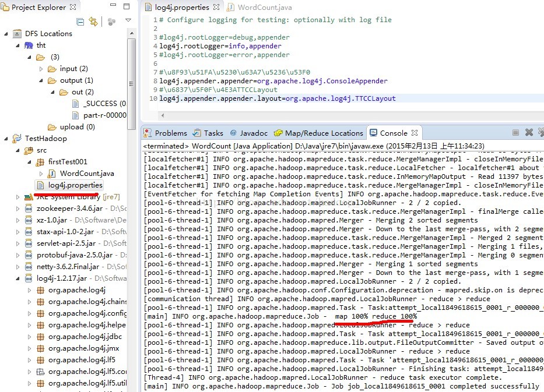
Task: Expand the input (2) folder
Action: (41, 69)
